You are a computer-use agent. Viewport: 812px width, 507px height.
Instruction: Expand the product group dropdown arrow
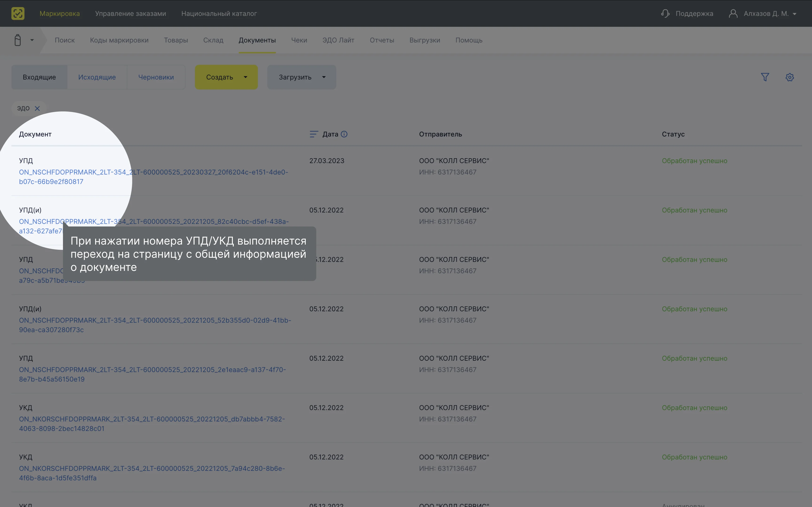(32, 40)
